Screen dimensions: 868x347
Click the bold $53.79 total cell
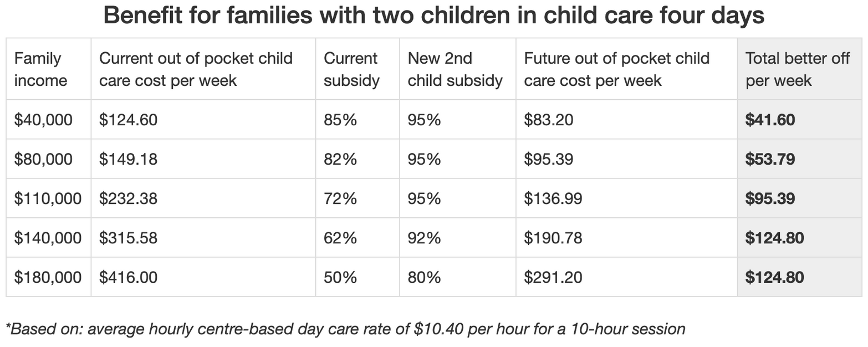pyautogui.click(x=770, y=159)
